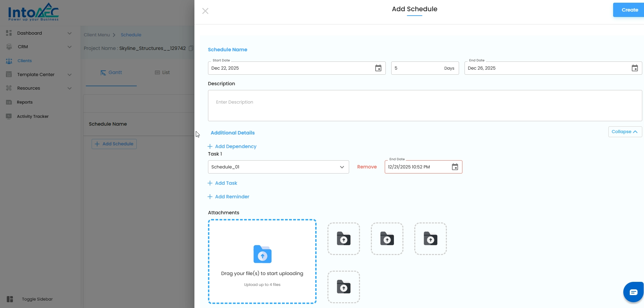Screen dimensions: 644x308
Task: Open Task 1 End Date calendar icon
Action: [x=455, y=167]
